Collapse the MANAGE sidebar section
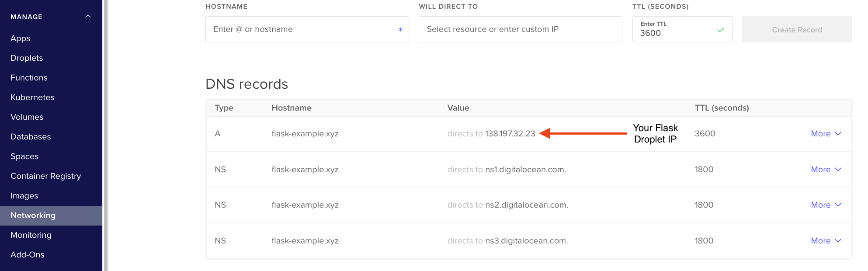 pos(88,17)
